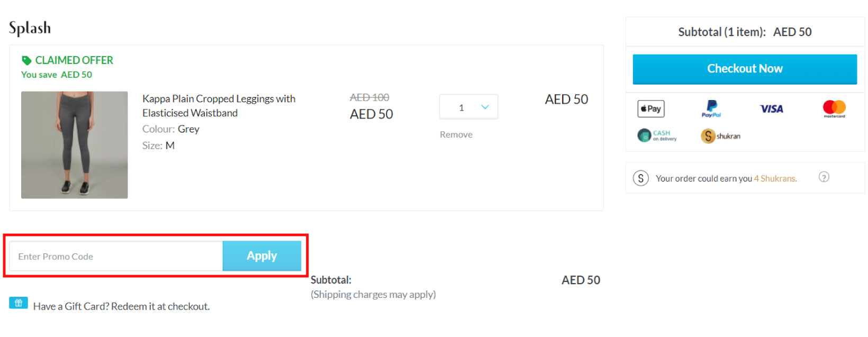Screen dimensions: 868x337
Task: Click the Shukrans circle S icon
Action: [x=641, y=178]
